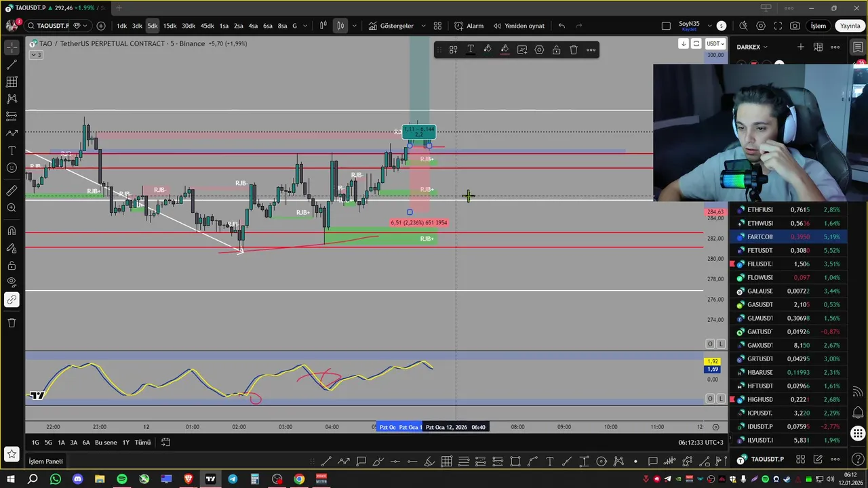The width and height of the screenshot is (868, 488).
Task: Toggle magnet mode
Action: (x=12, y=230)
